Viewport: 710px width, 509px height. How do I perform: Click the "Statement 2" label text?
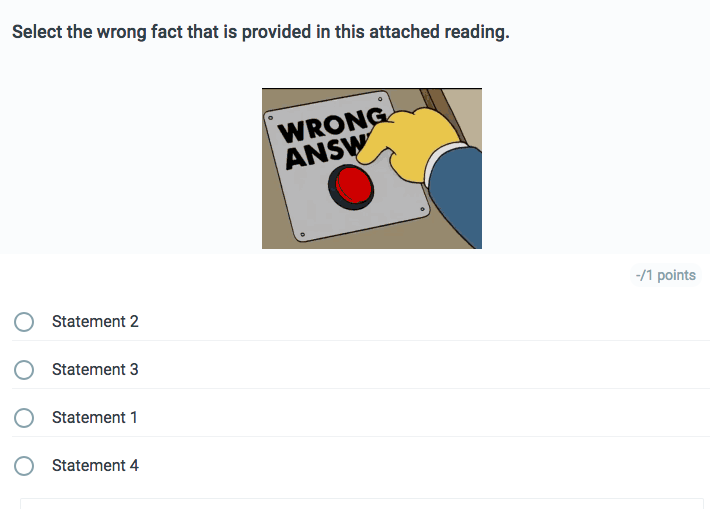[x=95, y=322]
